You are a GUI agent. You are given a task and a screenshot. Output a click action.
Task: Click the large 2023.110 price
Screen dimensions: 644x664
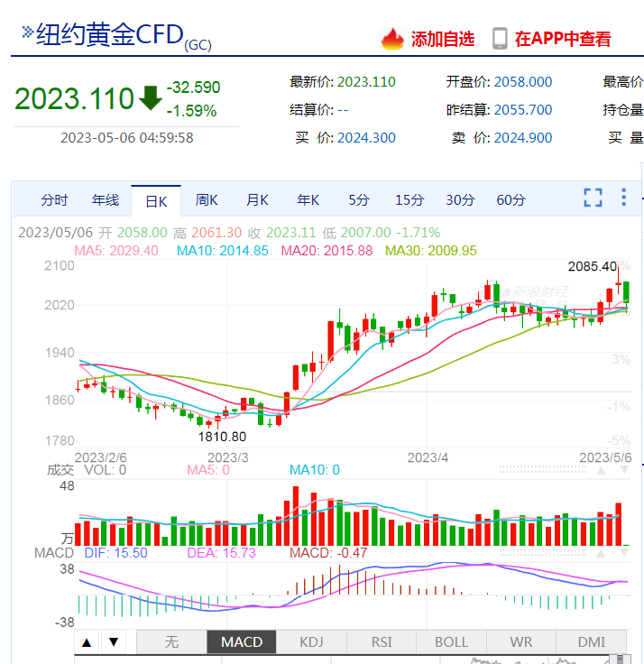click(x=74, y=98)
